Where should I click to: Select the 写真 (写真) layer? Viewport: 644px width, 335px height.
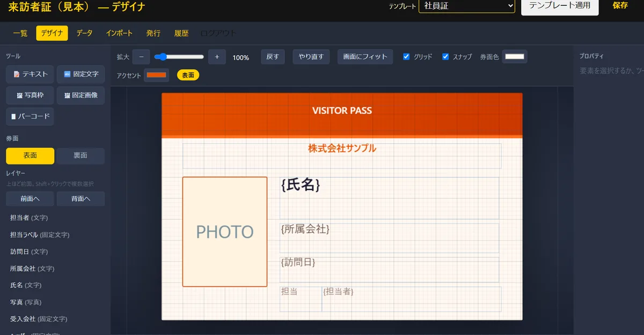point(55,302)
